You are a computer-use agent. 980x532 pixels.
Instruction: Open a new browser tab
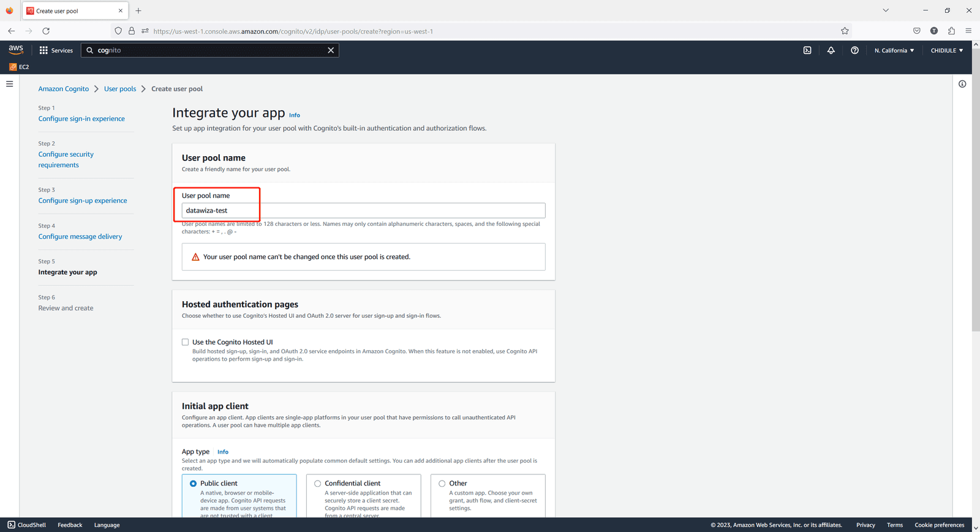coord(138,10)
